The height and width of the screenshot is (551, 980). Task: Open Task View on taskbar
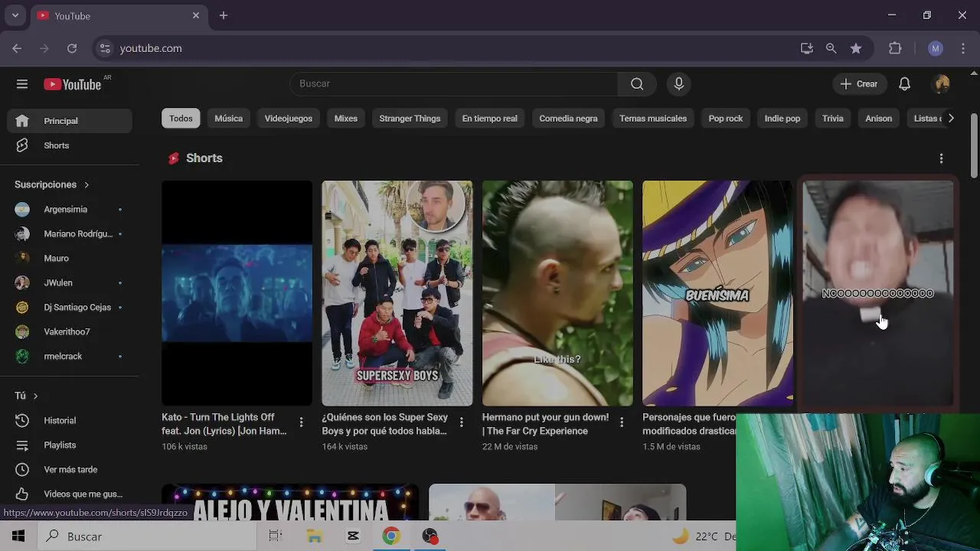[x=275, y=536]
